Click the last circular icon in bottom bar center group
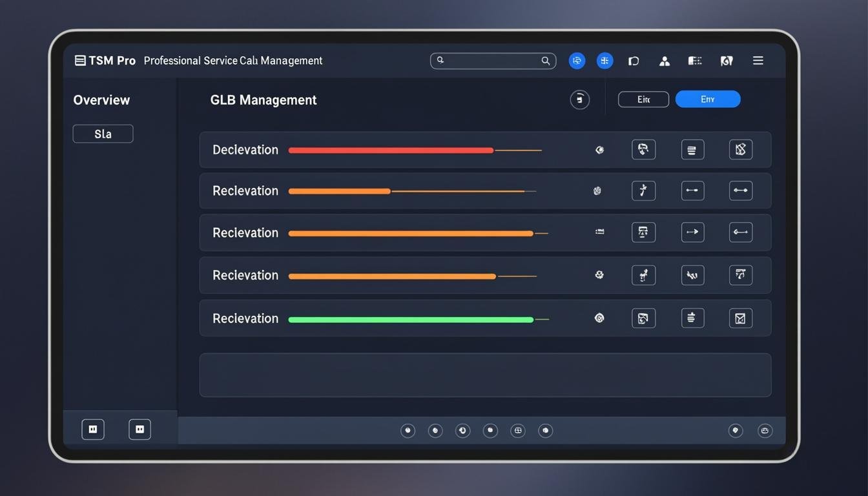This screenshot has height=496, width=868. (x=546, y=431)
